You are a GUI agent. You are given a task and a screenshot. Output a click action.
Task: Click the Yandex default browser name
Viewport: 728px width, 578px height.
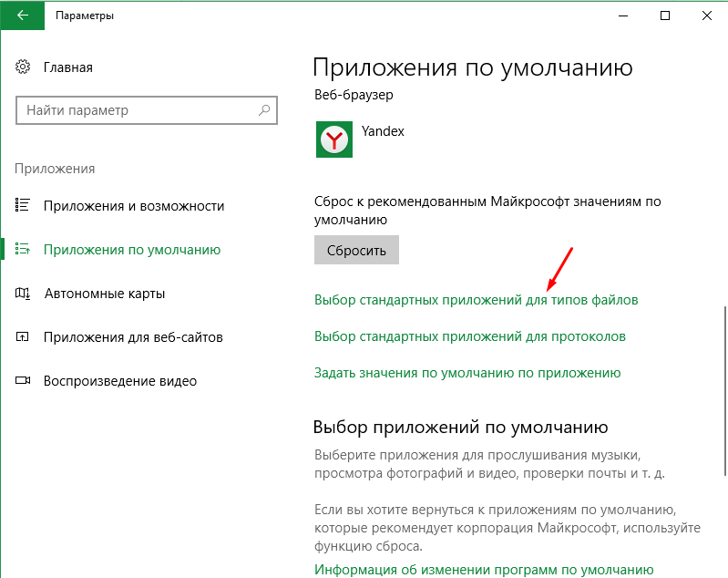click(383, 131)
